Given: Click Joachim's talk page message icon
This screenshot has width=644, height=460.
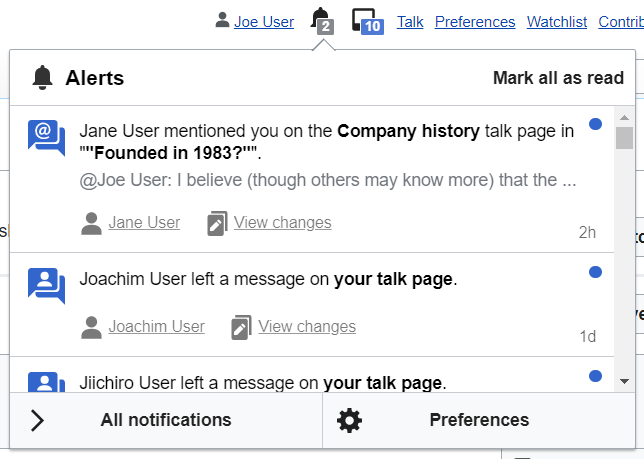Looking at the screenshot, I should [46, 284].
